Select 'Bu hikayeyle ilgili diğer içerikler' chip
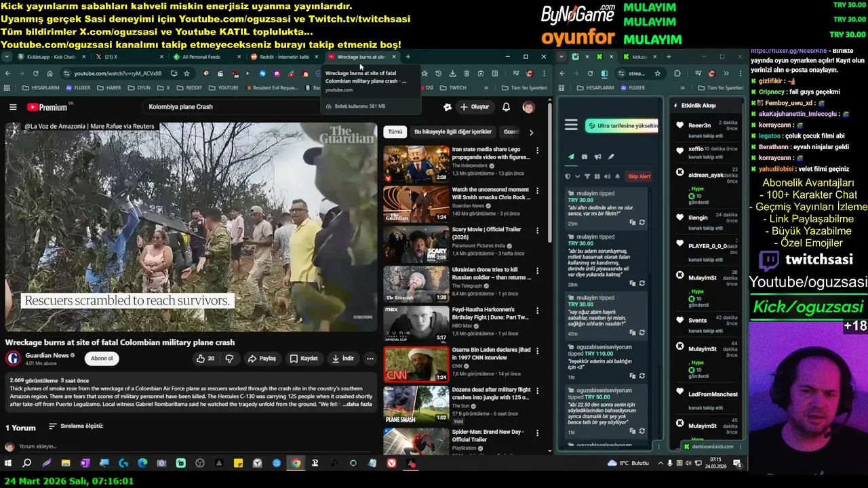This screenshot has width=868, height=488. [452, 131]
